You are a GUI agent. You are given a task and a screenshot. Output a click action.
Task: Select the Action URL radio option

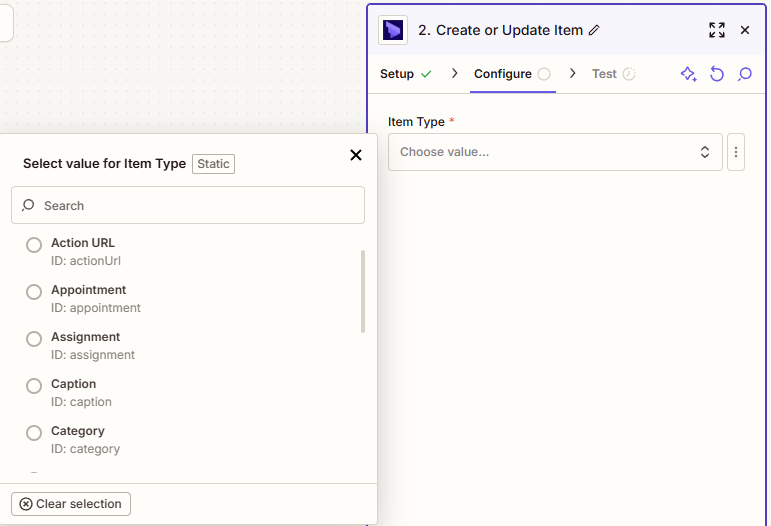tap(34, 245)
